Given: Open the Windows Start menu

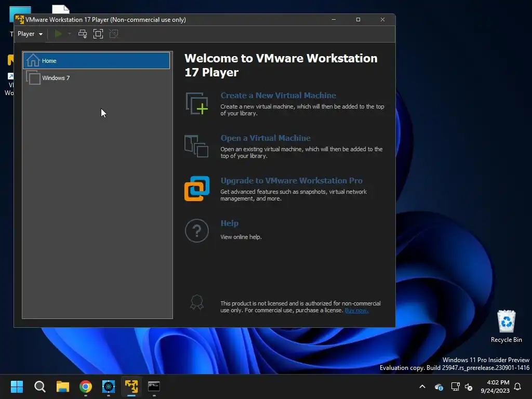Looking at the screenshot, I should pyautogui.click(x=17, y=387).
